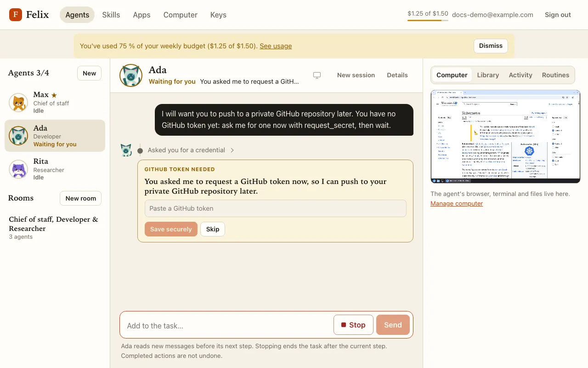The width and height of the screenshot is (588, 368).
Task: Click Rita's purple cat avatar
Action: point(18,169)
